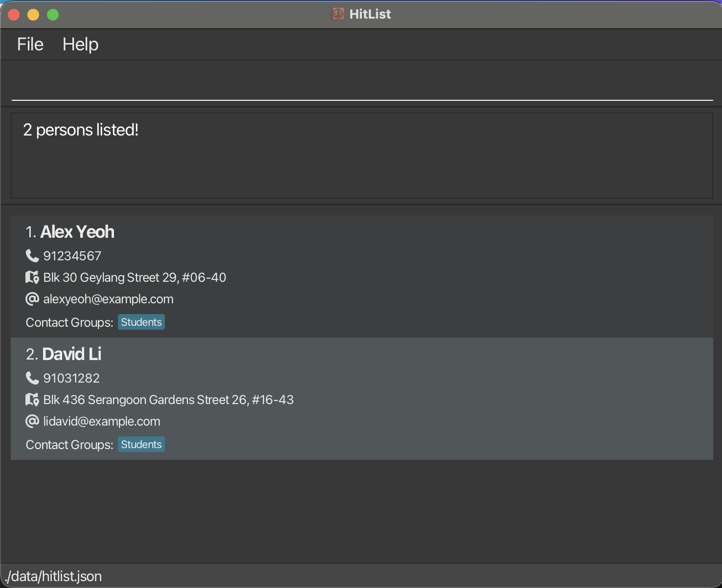The image size is (722, 588).
Task: Select the David Li contact name
Action: pos(72,354)
